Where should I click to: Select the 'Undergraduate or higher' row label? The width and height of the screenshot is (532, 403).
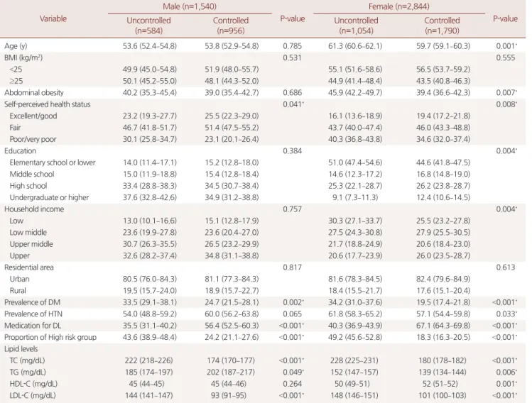49,198
